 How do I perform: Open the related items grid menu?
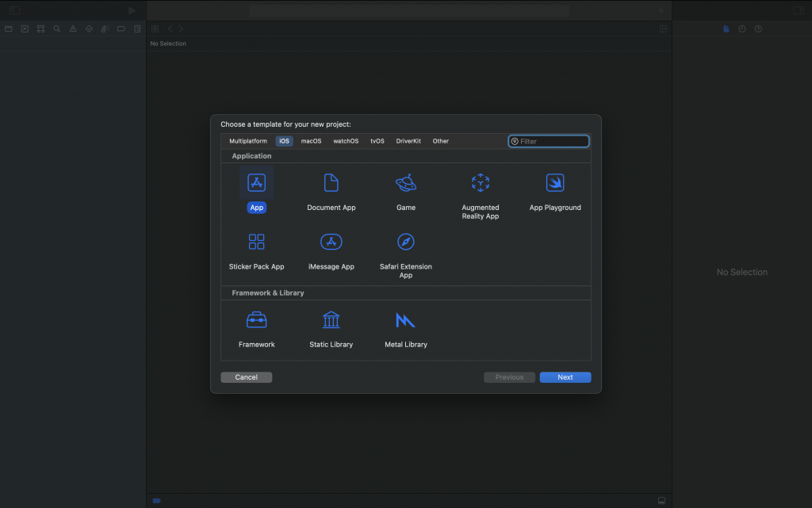tap(155, 29)
